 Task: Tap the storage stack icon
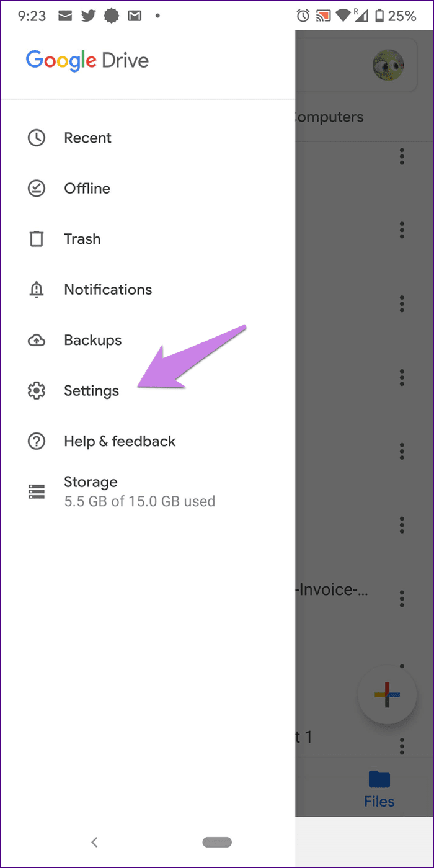(37, 491)
